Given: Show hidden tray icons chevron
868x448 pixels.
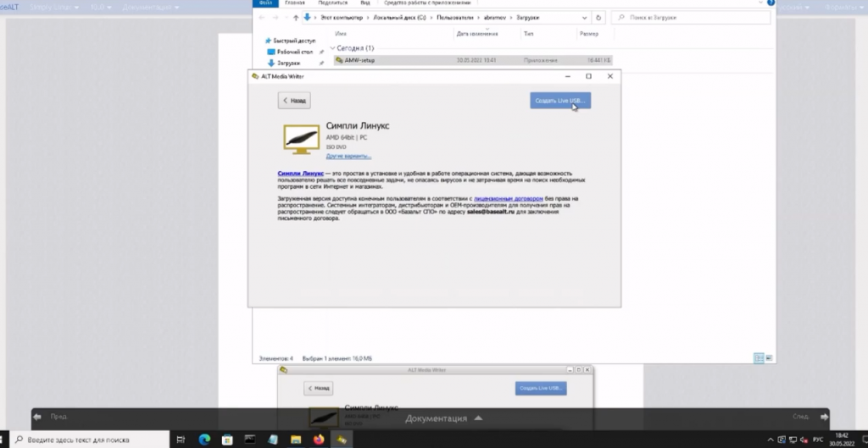Looking at the screenshot, I should tap(770, 440).
